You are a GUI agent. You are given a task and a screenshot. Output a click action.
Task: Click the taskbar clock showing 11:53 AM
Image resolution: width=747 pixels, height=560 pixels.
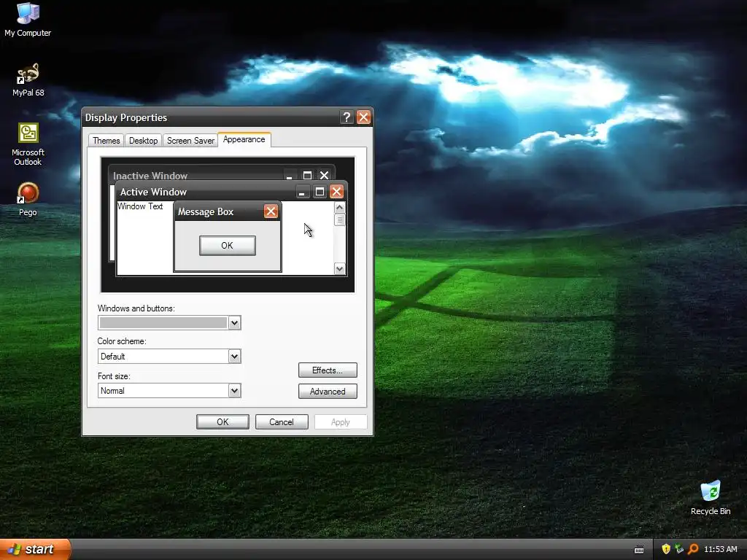[x=720, y=549]
